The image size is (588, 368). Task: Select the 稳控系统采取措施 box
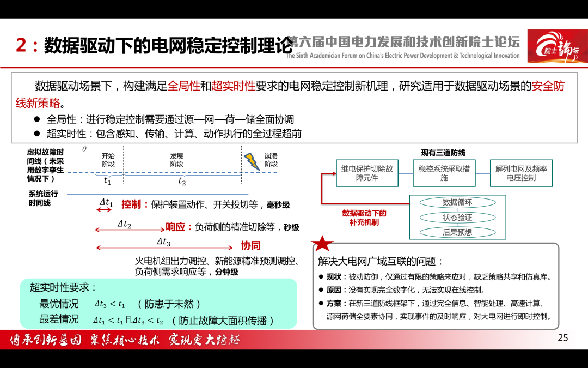[444, 173]
